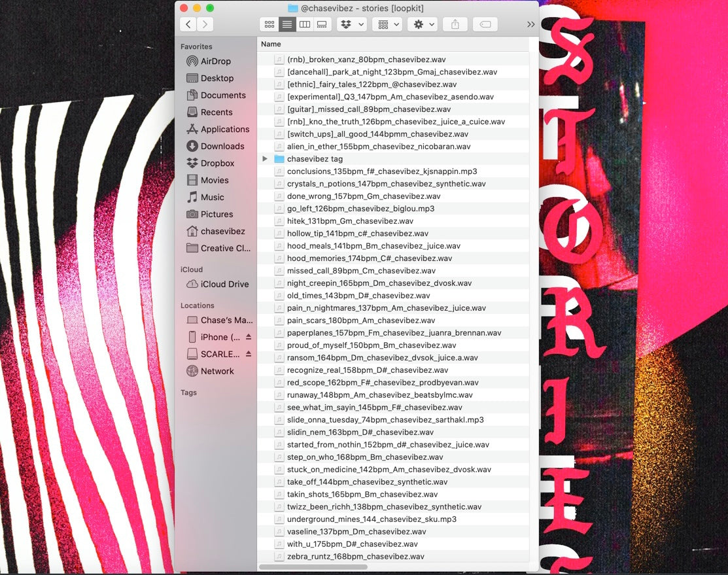Select the horizontal scrollbar in file list
This screenshot has height=575, width=728.
click(x=313, y=566)
